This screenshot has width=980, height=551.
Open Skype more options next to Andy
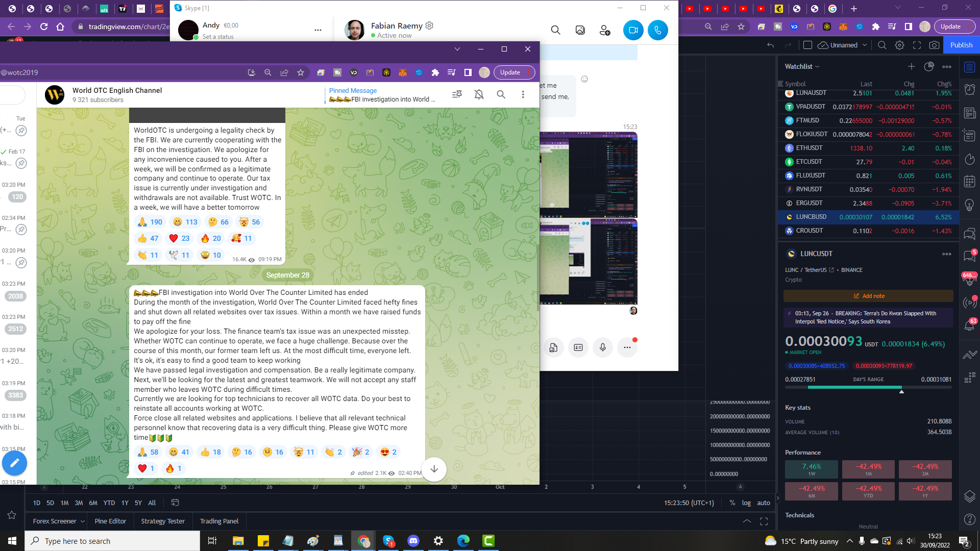tap(318, 30)
